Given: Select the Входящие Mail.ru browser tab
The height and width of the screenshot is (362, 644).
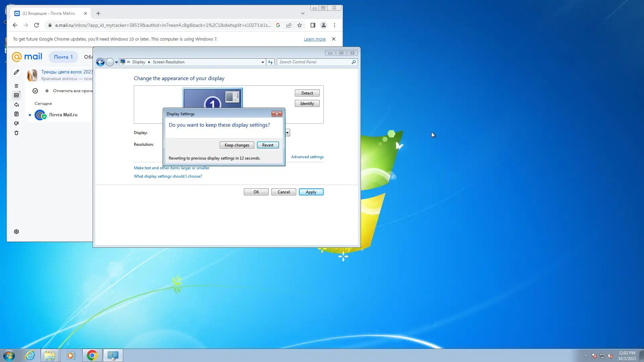Looking at the screenshot, I should pyautogui.click(x=49, y=13).
